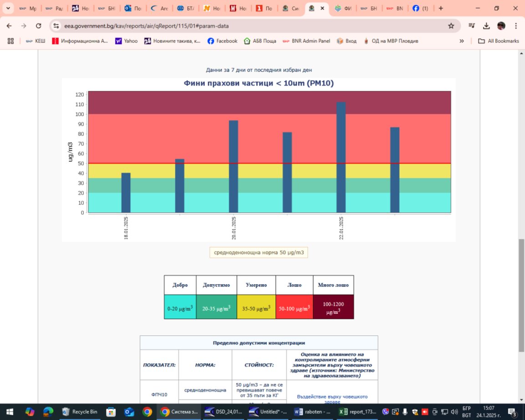Click the site information icon in address bar
The width and height of the screenshot is (525, 420).
point(56,26)
